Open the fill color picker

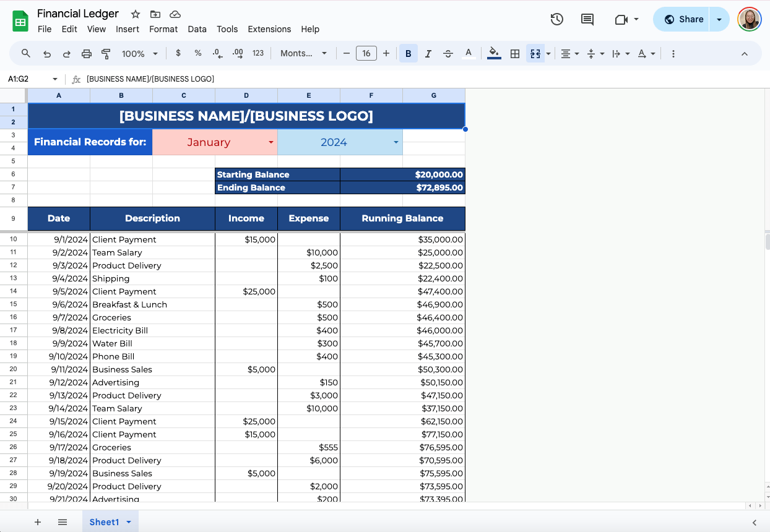pos(493,54)
